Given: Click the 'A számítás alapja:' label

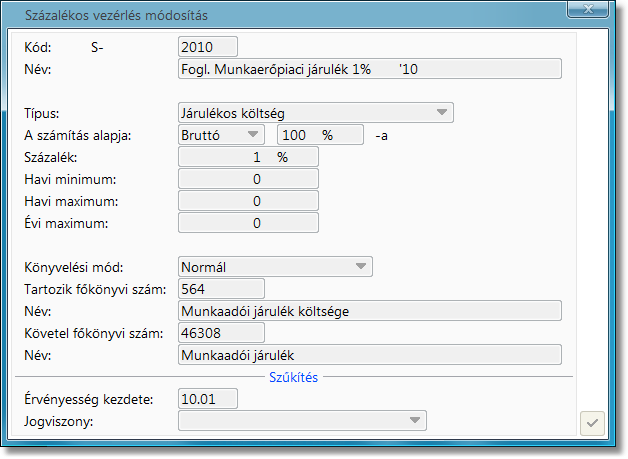Looking at the screenshot, I should [78, 135].
